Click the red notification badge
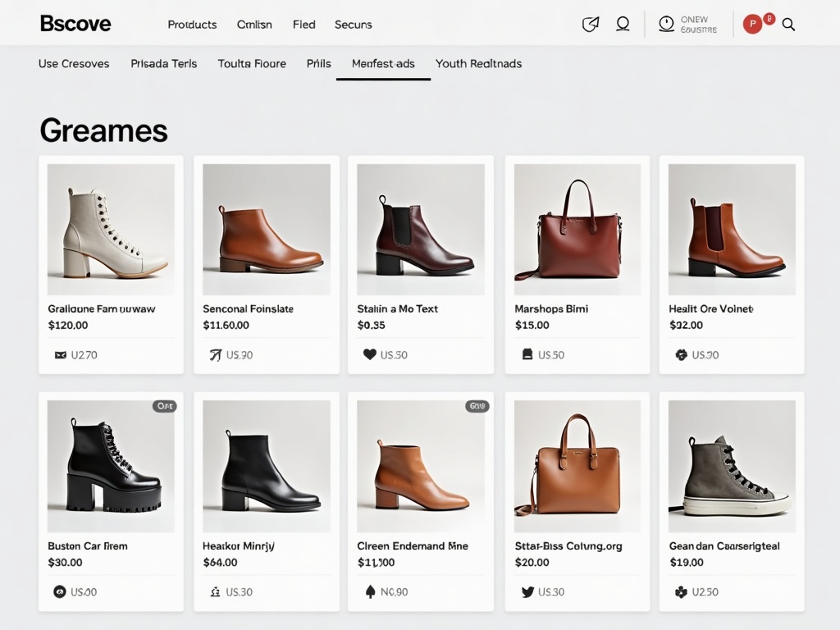 pos(769,19)
